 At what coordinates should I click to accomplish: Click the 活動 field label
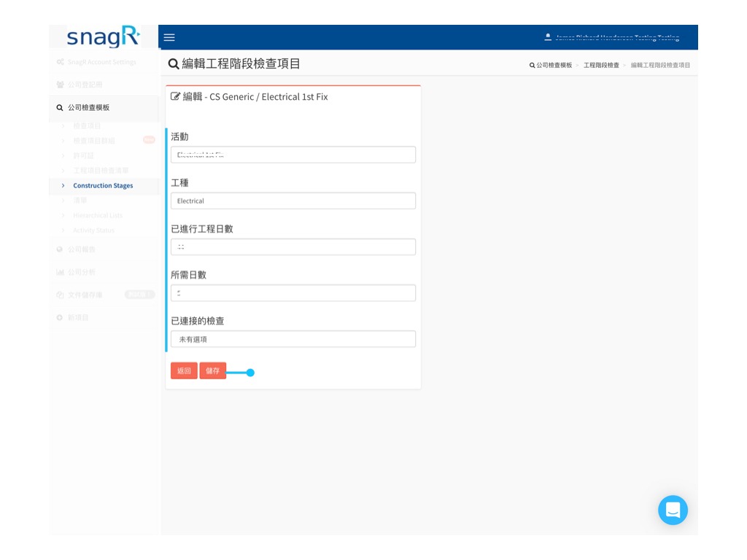tap(179, 136)
